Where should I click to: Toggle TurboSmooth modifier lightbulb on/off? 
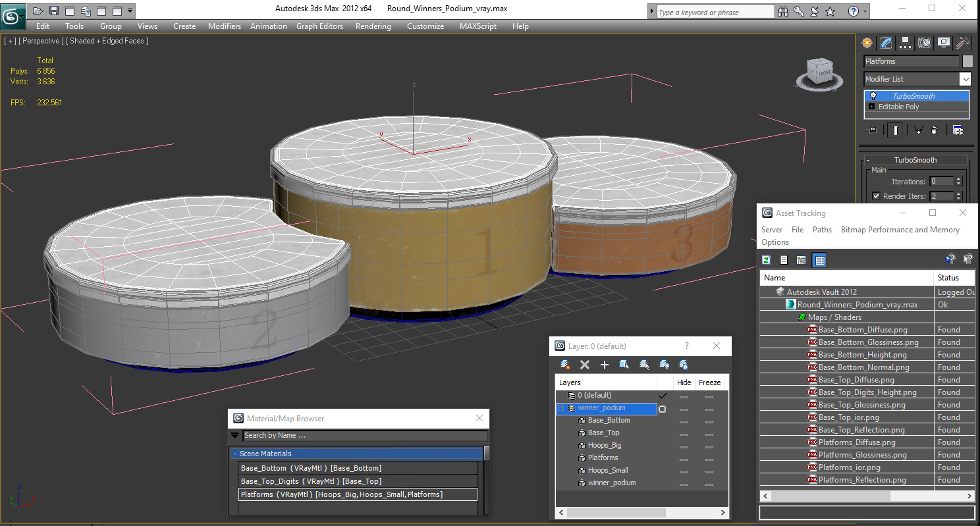click(x=873, y=96)
